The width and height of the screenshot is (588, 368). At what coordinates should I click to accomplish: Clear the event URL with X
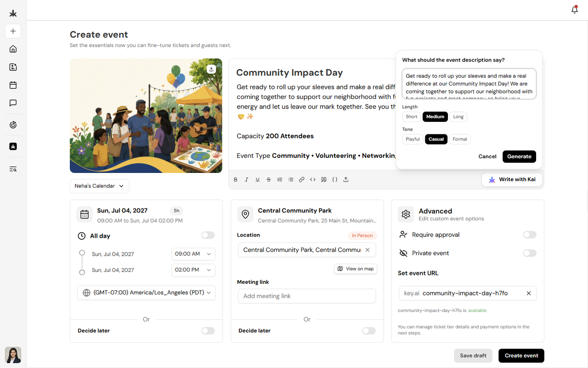point(529,293)
